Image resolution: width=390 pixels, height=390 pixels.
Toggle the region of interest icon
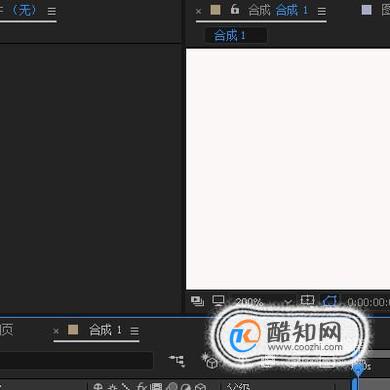coord(307,300)
